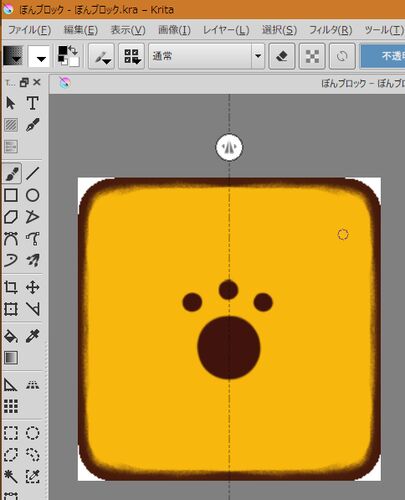Open the 通常 blending mode dropdown
The image size is (405, 500).
pyautogui.click(x=207, y=56)
